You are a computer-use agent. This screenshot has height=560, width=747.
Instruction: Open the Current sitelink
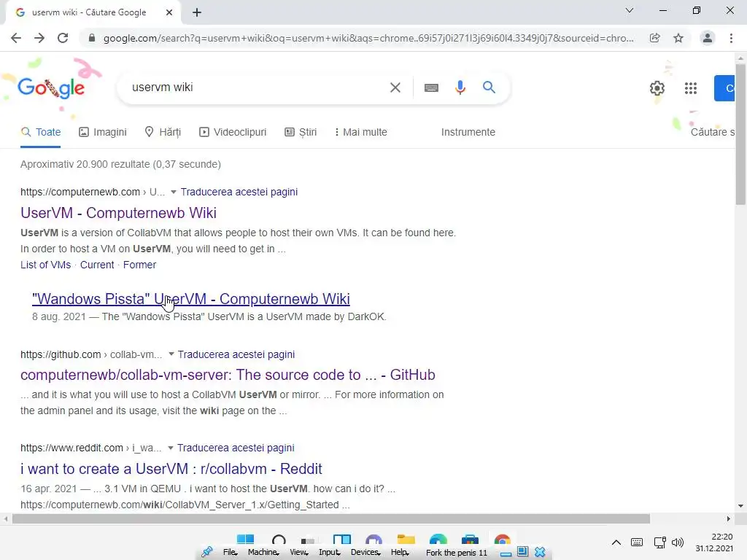(97, 265)
